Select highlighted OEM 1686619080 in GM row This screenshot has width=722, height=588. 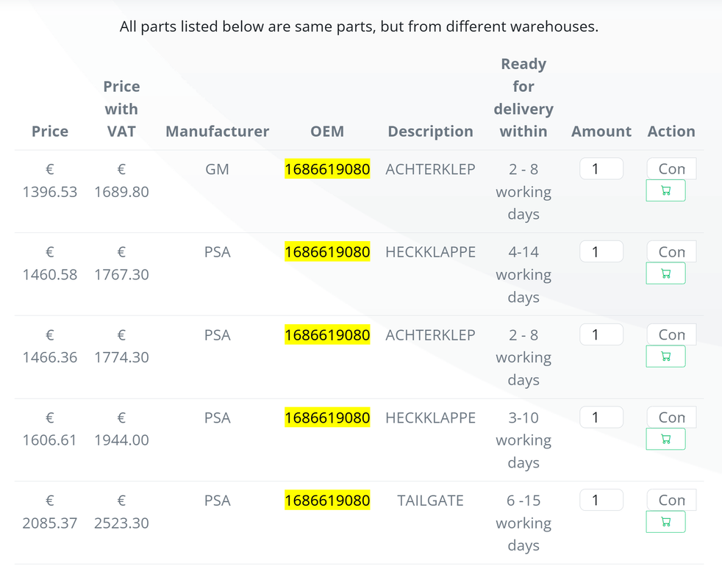pos(327,169)
